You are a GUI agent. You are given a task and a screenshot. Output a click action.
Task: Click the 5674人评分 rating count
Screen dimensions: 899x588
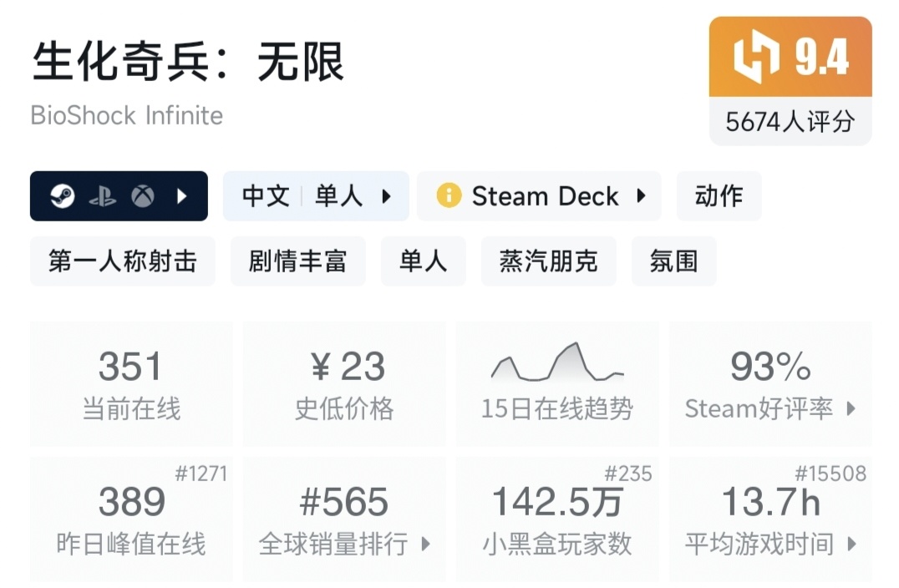[x=790, y=122]
